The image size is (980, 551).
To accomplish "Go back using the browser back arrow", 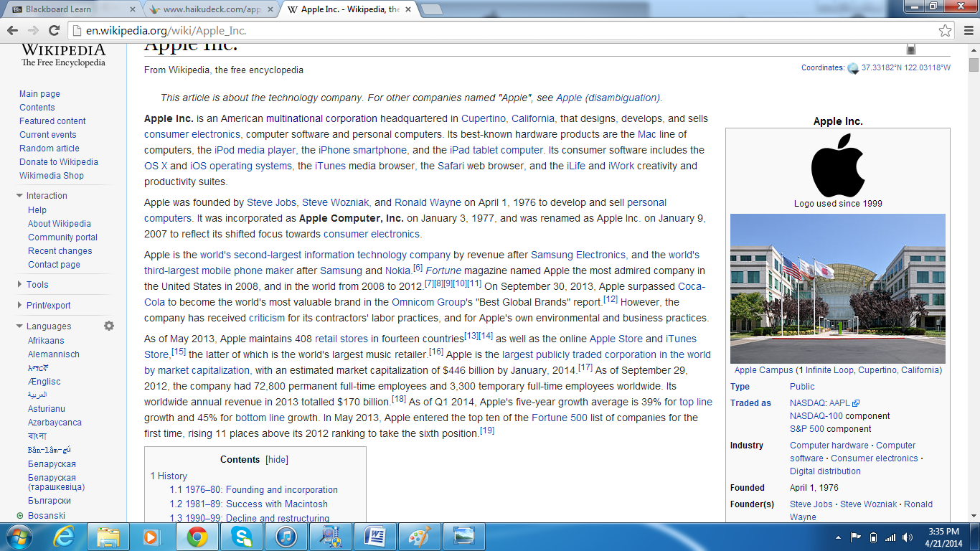I will tap(12, 31).
